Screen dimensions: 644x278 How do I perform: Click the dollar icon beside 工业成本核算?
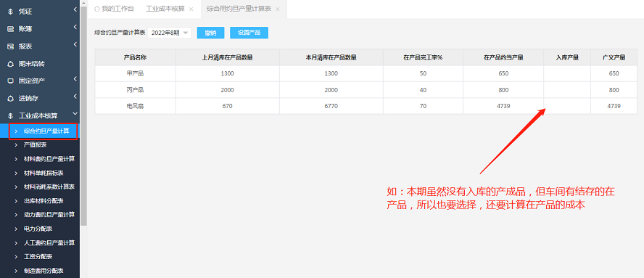coord(11,115)
